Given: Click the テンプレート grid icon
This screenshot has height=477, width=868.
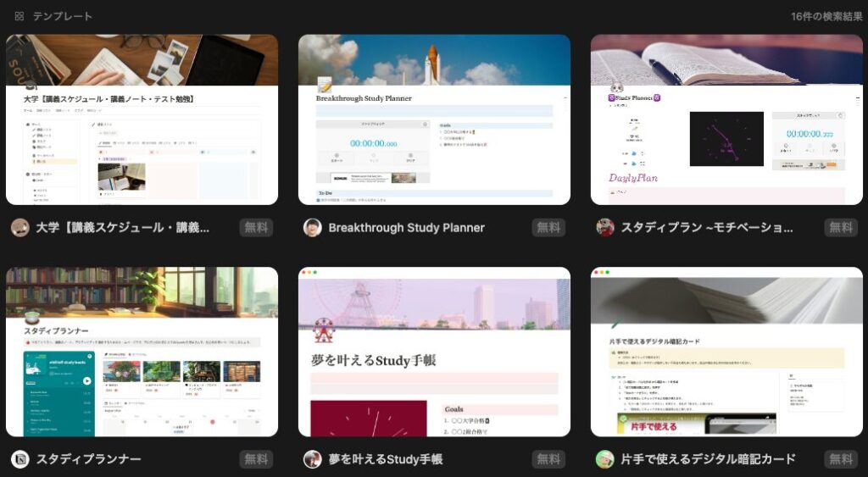Looking at the screenshot, I should tap(19, 16).
